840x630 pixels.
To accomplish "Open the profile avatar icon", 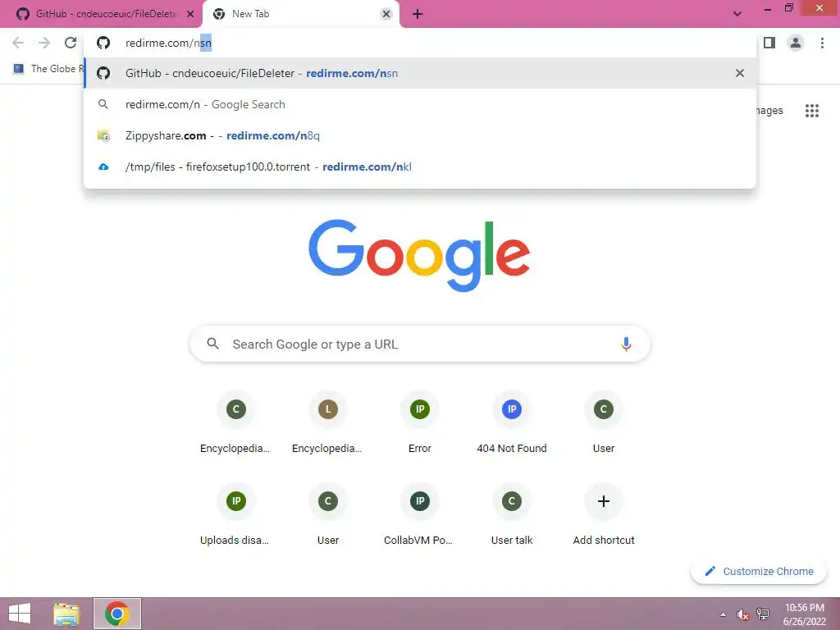I will pos(796,43).
